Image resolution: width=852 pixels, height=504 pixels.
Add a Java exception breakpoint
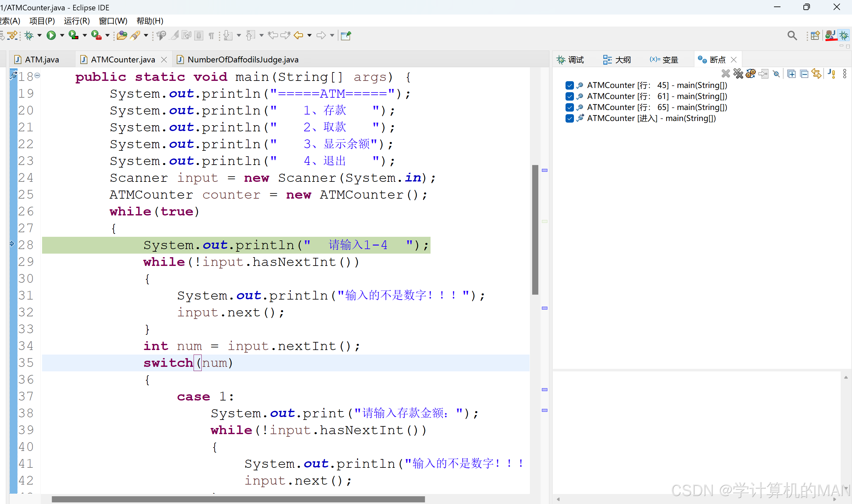[x=832, y=73]
